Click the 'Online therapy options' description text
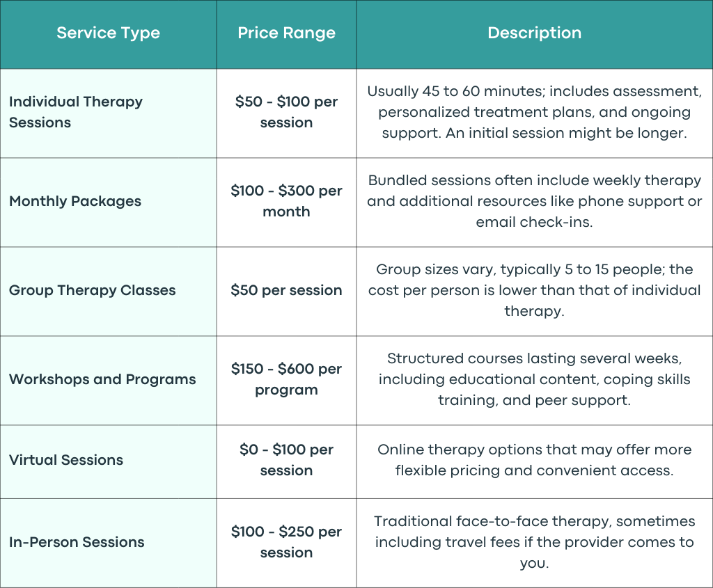The width and height of the screenshot is (713, 588). [534, 460]
